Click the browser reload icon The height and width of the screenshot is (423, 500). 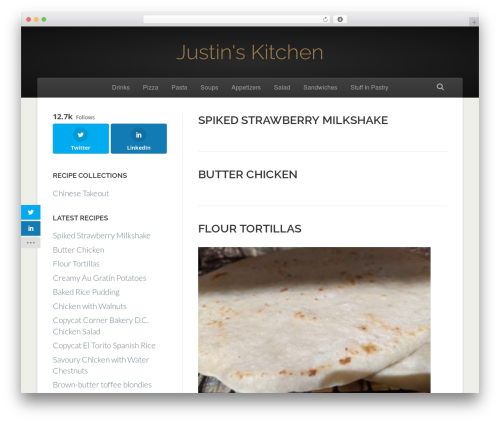325,19
